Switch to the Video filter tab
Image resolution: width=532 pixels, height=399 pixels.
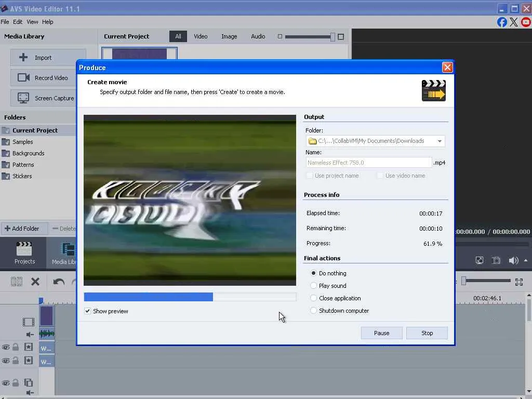(x=201, y=36)
